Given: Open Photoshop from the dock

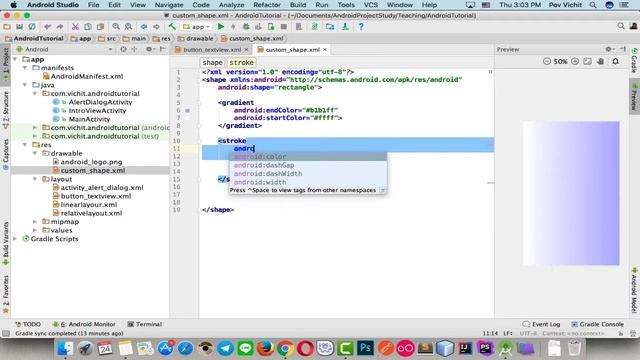Looking at the screenshot, I should pos(365,348).
